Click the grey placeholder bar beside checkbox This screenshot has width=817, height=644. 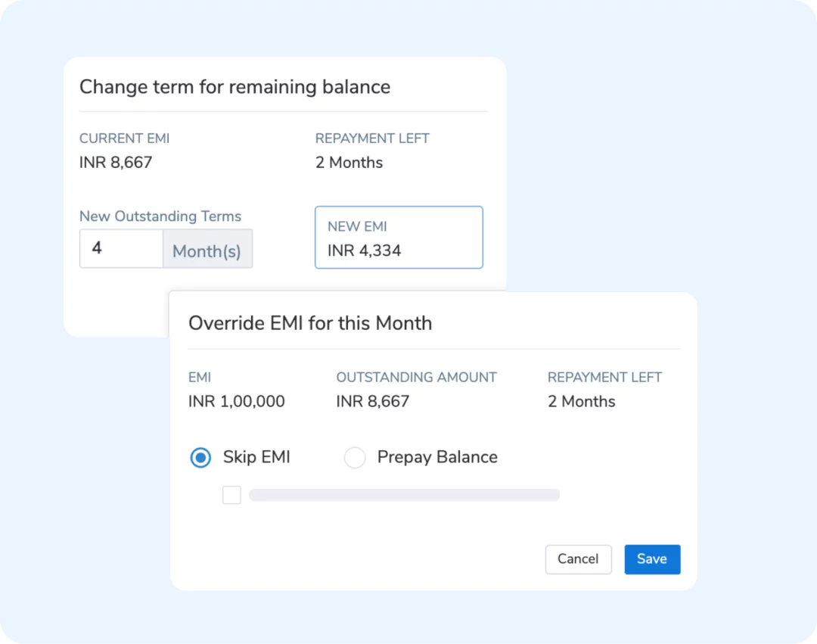click(404, 494)
